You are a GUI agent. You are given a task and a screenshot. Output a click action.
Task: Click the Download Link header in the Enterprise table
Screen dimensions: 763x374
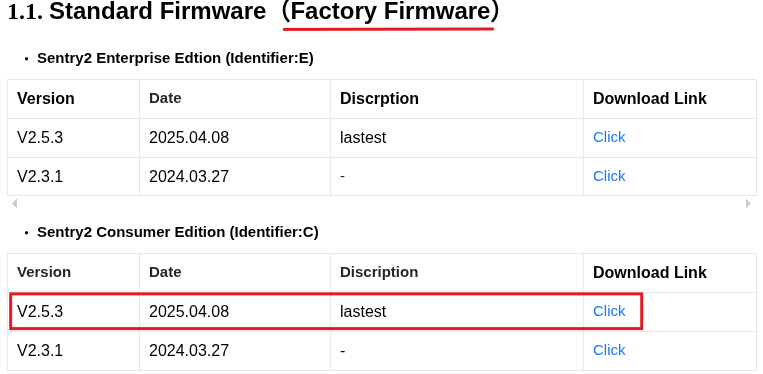click(x=650, y=98)
